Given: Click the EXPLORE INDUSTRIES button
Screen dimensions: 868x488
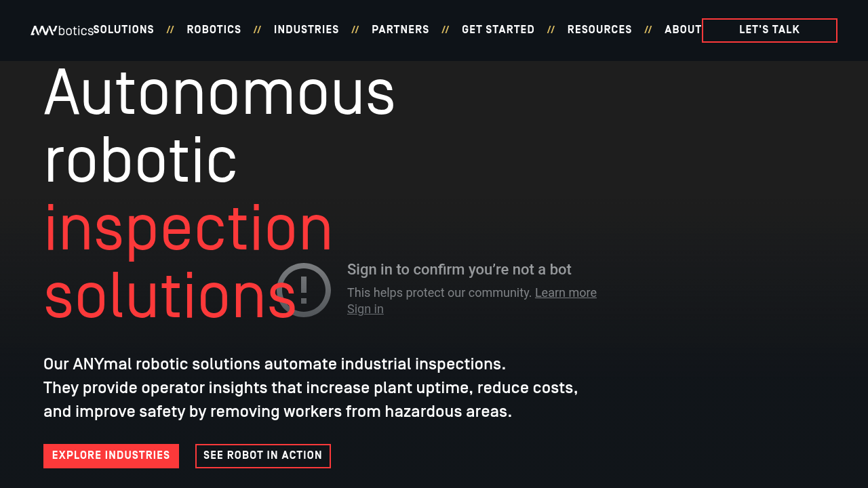Looking at the screenshot, I should coord(111,455).
